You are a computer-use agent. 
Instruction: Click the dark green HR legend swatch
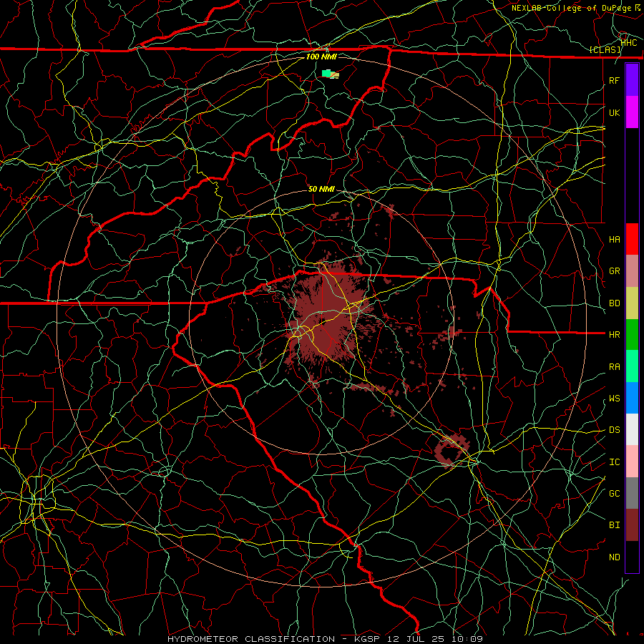tap(632, 335)
